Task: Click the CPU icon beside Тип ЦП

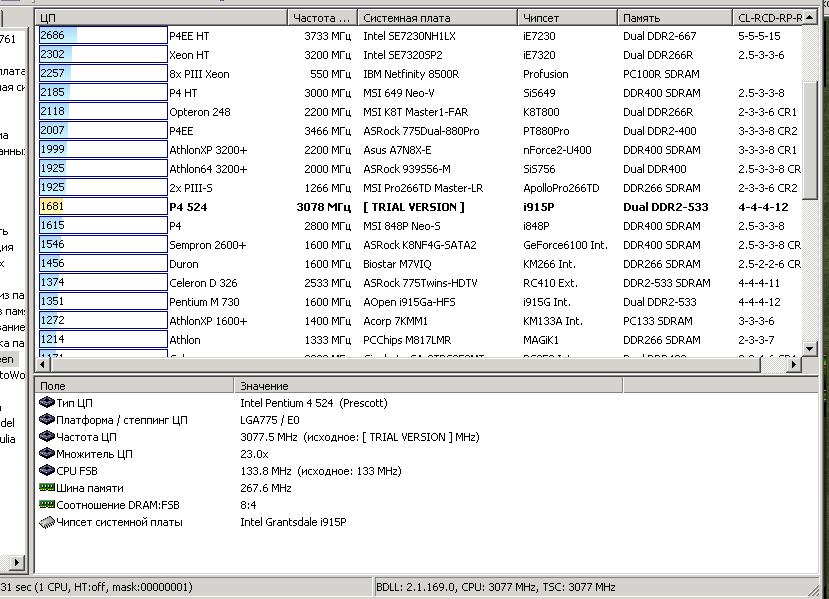Action: tap(46, 403)
